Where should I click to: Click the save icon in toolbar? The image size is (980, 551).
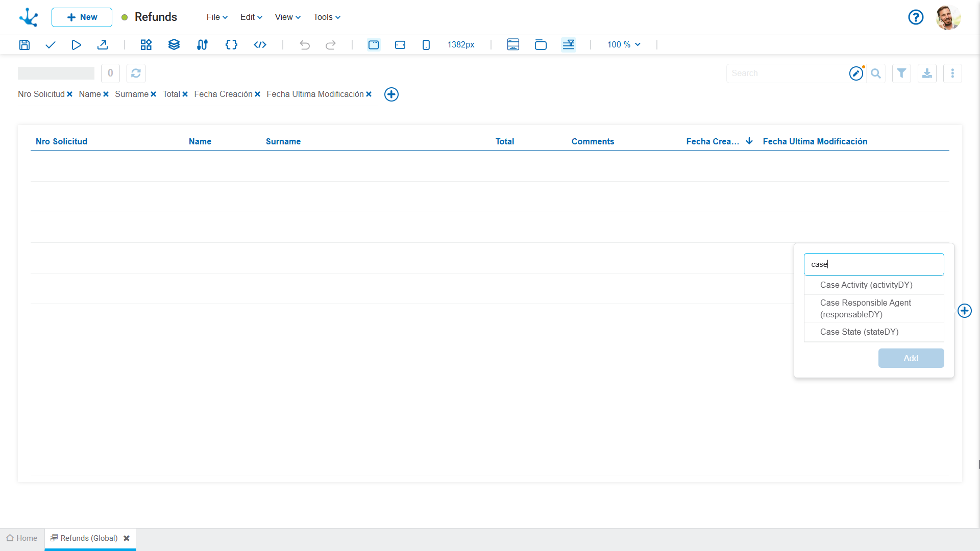(24, 45)
